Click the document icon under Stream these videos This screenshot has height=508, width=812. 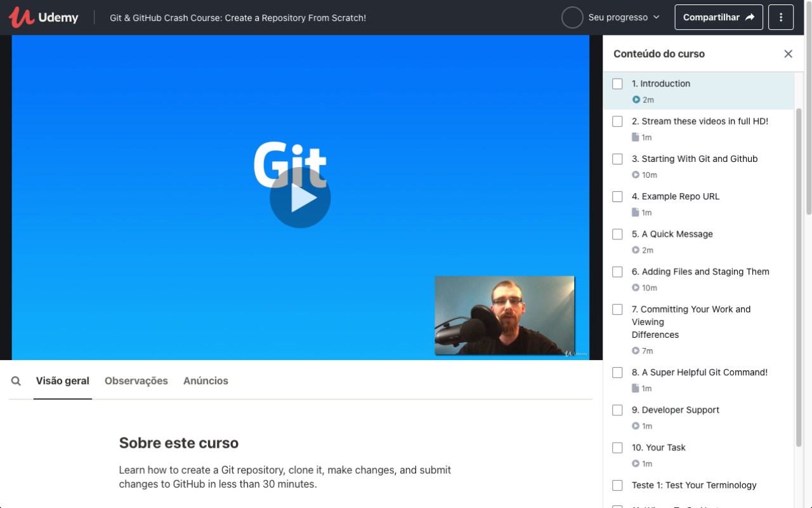pyautogui.click(x=636, y=137)
